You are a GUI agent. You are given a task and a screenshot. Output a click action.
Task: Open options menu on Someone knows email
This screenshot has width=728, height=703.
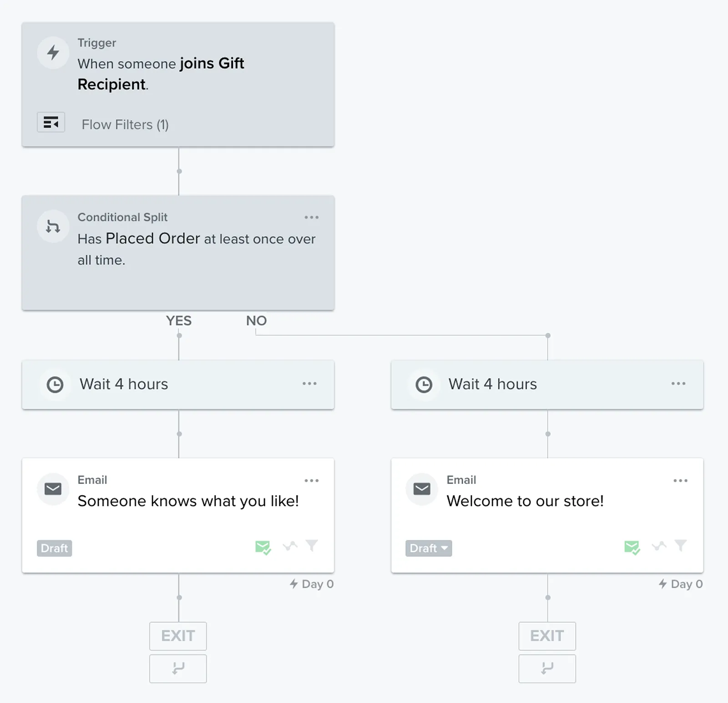tap(311, 480)
